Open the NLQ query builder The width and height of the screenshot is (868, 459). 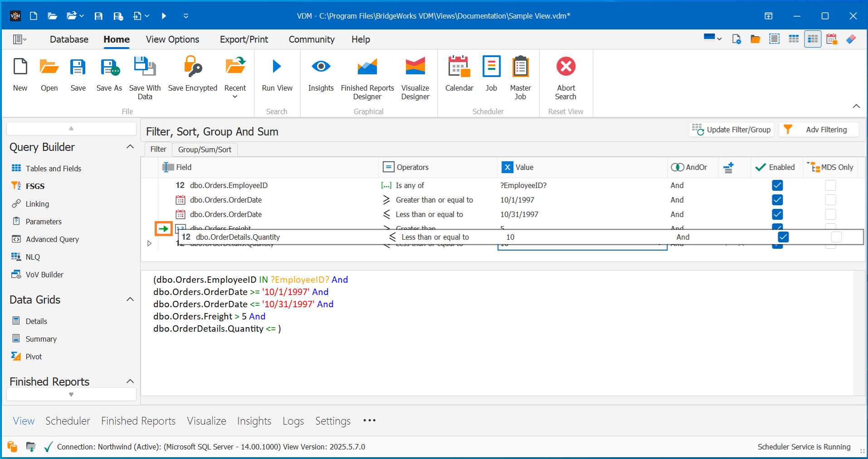(32, 256)
